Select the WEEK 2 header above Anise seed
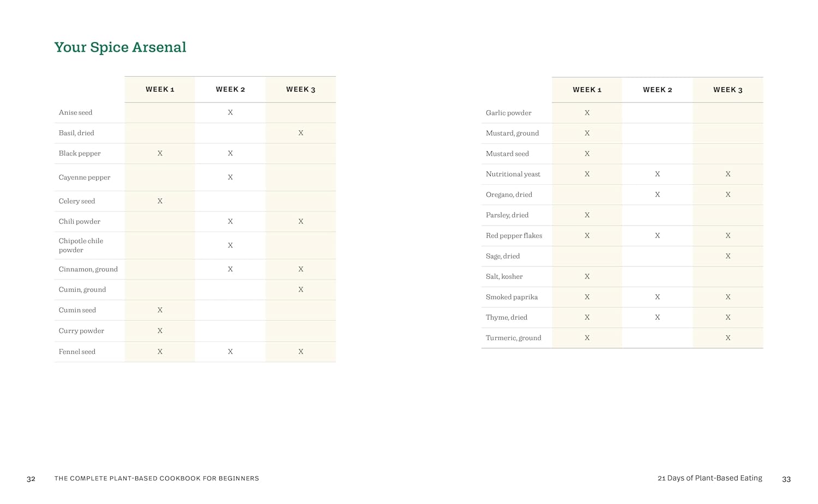Viewport: 818px width, 504px height. pyautogui.click(x=230, y=89)
